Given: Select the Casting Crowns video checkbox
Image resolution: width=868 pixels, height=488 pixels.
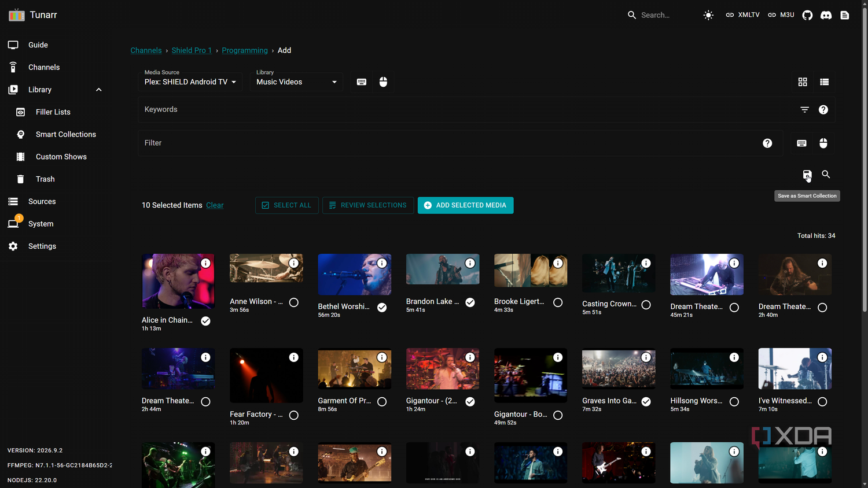Looking at the screenshot, I should 646,305.
